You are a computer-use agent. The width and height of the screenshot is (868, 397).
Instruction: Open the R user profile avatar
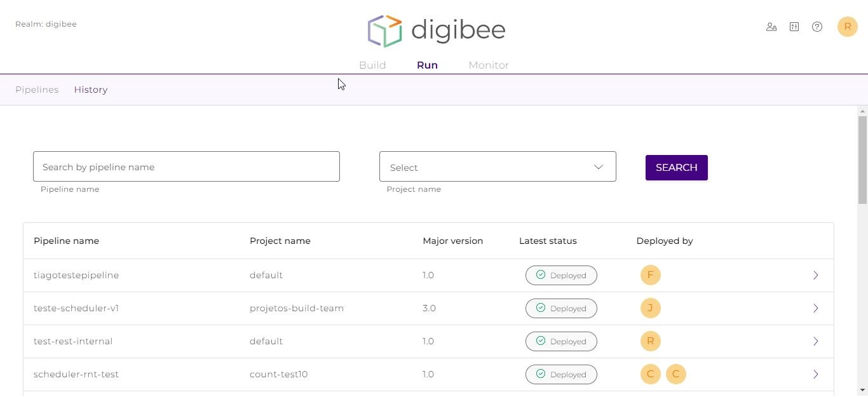pyautogui.click(x=847, y=27)
